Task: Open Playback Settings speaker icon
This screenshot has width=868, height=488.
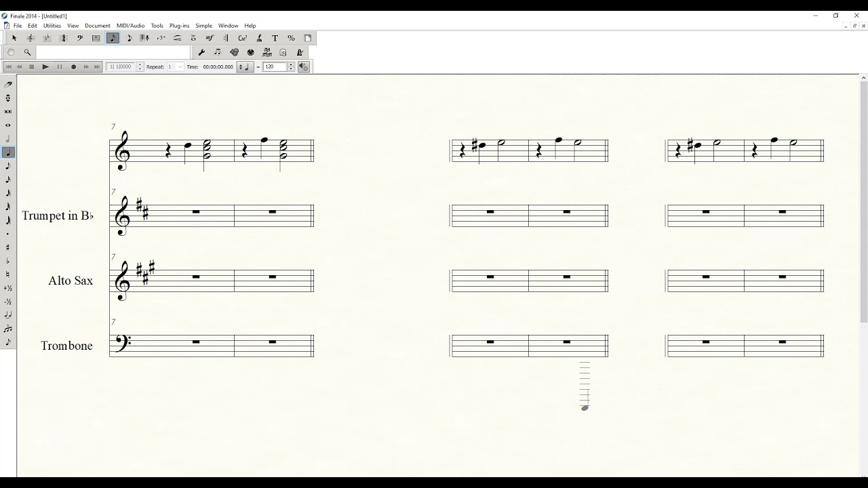Action: pos(303,66)
